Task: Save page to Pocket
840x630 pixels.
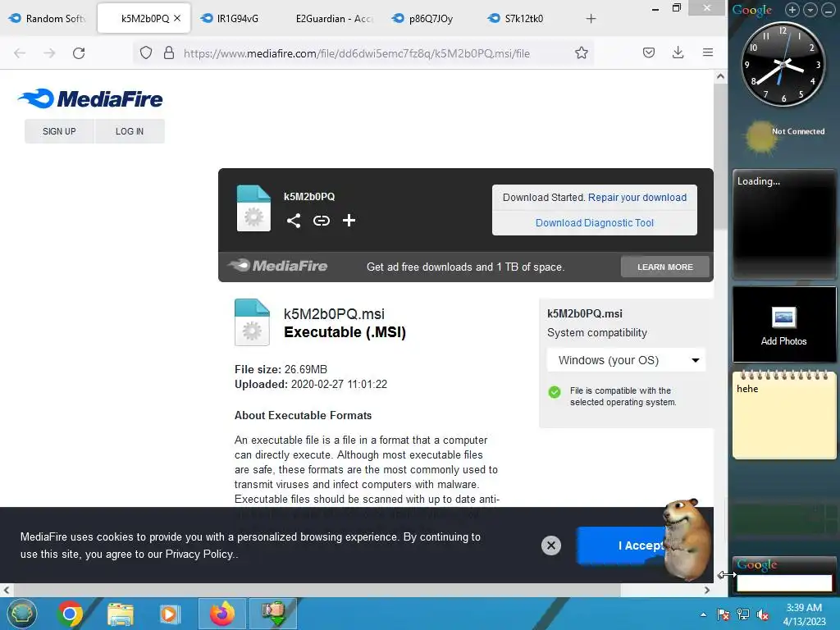Action: 649,52
